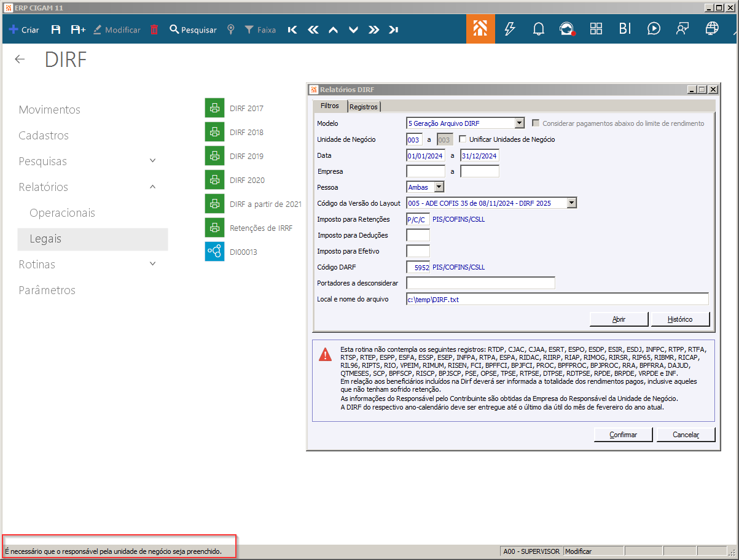The image size is (739, 560).
Task: Click the Modificar pencil button
Action: point(117,29)
